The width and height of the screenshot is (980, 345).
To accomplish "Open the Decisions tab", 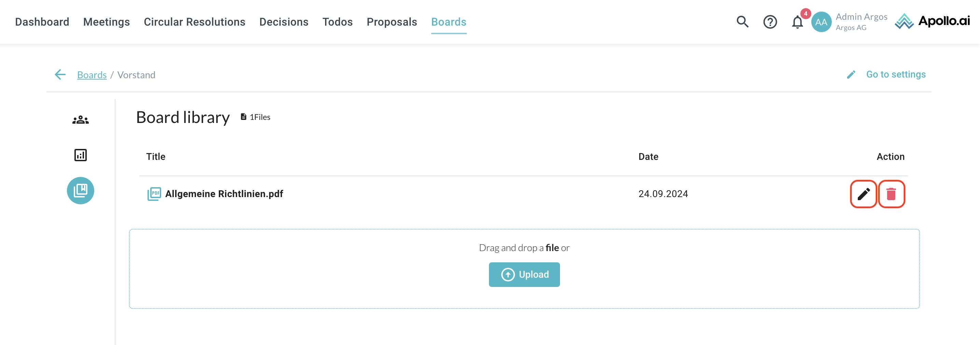I will [x=284, y=22].
